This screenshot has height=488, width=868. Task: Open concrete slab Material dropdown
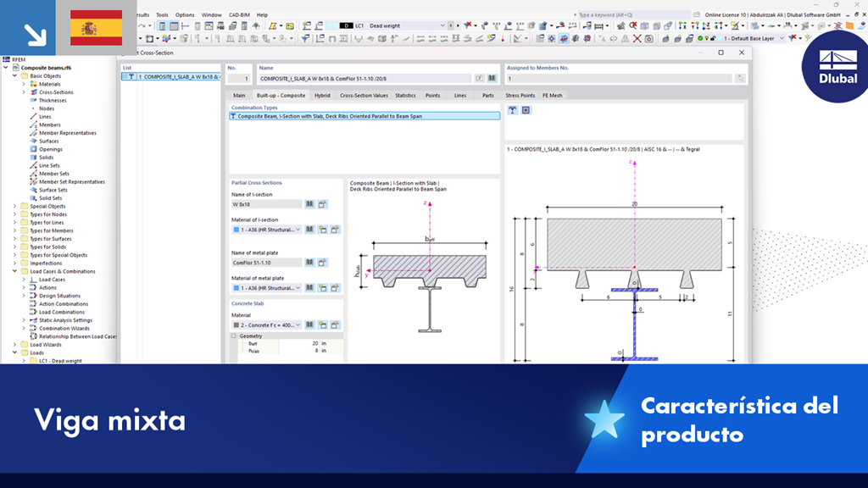pyautogui.click(x=298, y=325)
